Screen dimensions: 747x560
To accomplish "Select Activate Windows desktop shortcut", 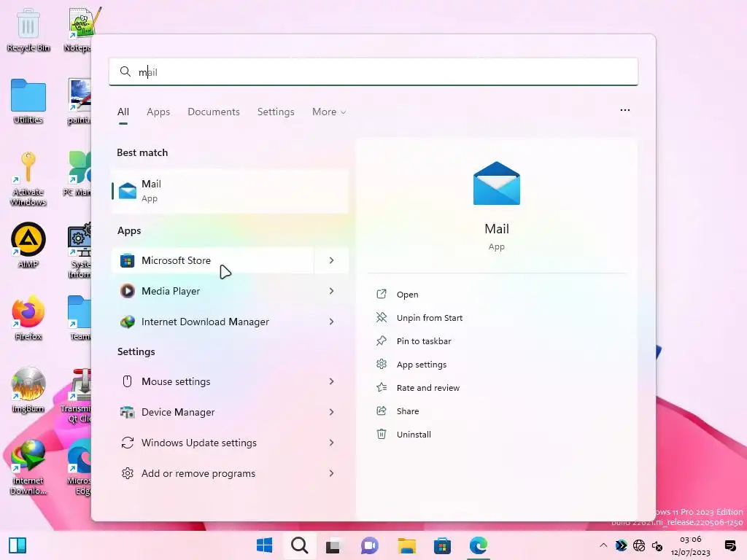I will pos(28,179).
